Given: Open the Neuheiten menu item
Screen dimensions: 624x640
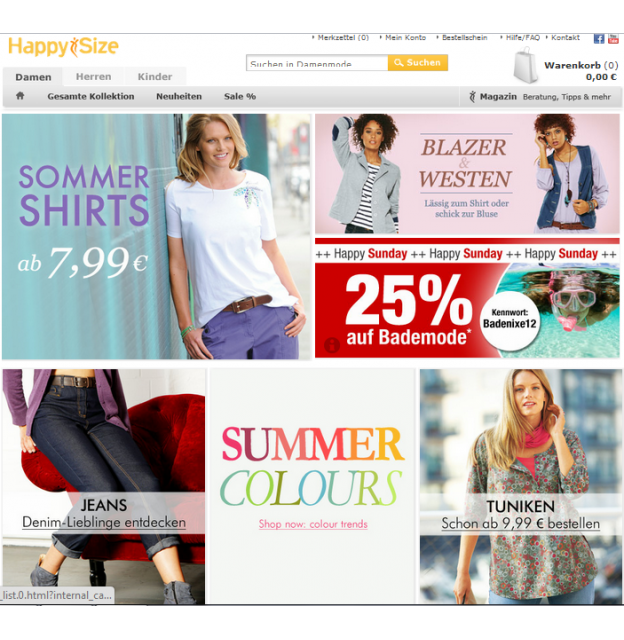Looking at the screenshot, I should click(179, 97).
